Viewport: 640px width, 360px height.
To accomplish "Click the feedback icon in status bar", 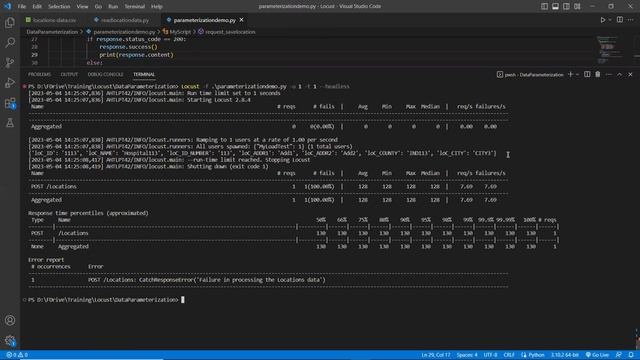I will (x=619, y=355).
